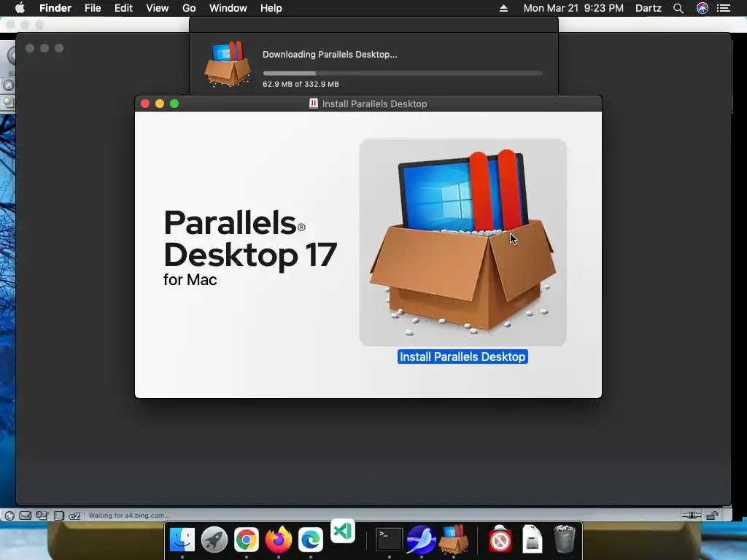Open the Trash in the Dock
This screenshot has width=747, height=560.
565,540
